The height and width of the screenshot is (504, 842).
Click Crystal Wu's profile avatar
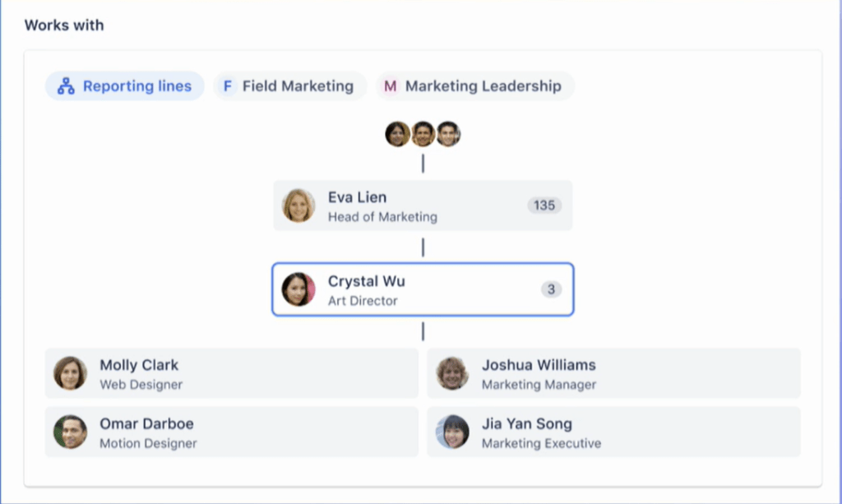pyautogui.click(x=298, y=289)
